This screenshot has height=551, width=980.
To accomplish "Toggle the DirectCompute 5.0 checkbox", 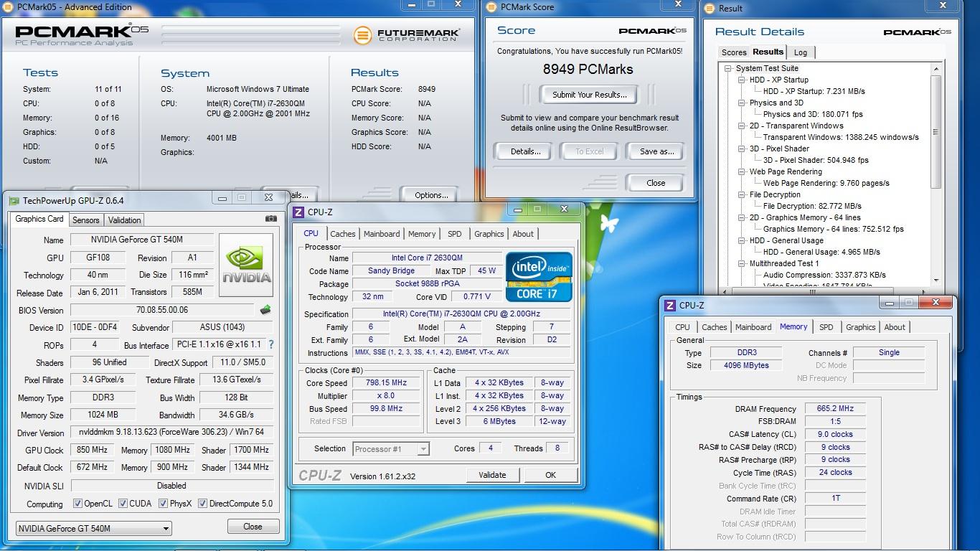I will tap(202, 504).
